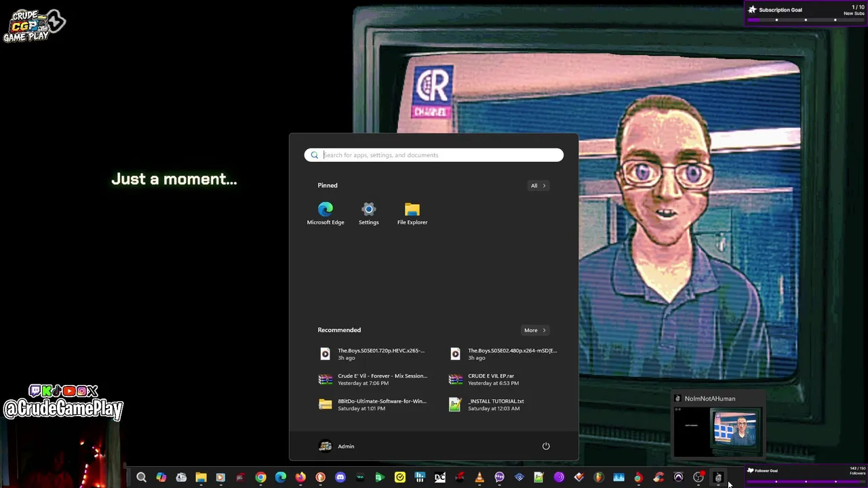Screen dimensions: 868x488
Task: Open the DC app taskbar icon
Action: [x=439, y=478]
